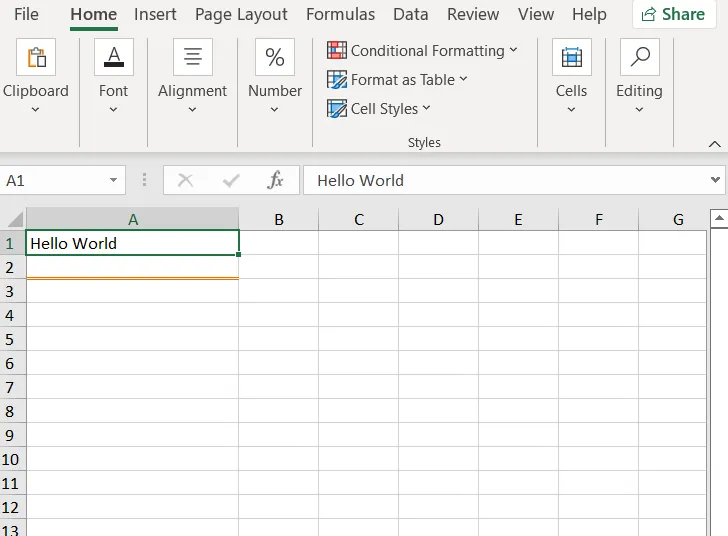Open the File menu
The image size is (728, 536).
pyautogui.click(x=26, y=14)
